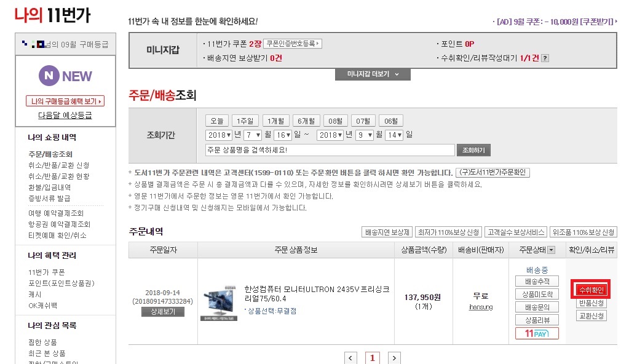Click the red 수취확인 button

pos(591,290)
